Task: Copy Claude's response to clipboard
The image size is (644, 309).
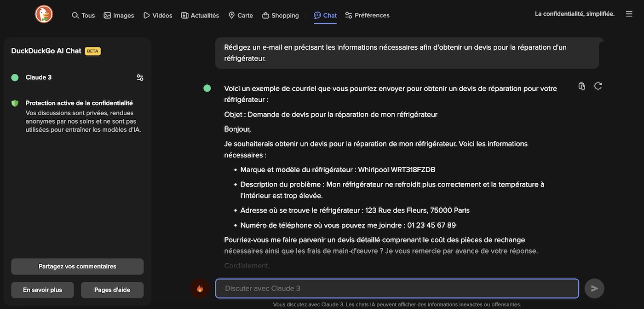Action: point(581,86)
